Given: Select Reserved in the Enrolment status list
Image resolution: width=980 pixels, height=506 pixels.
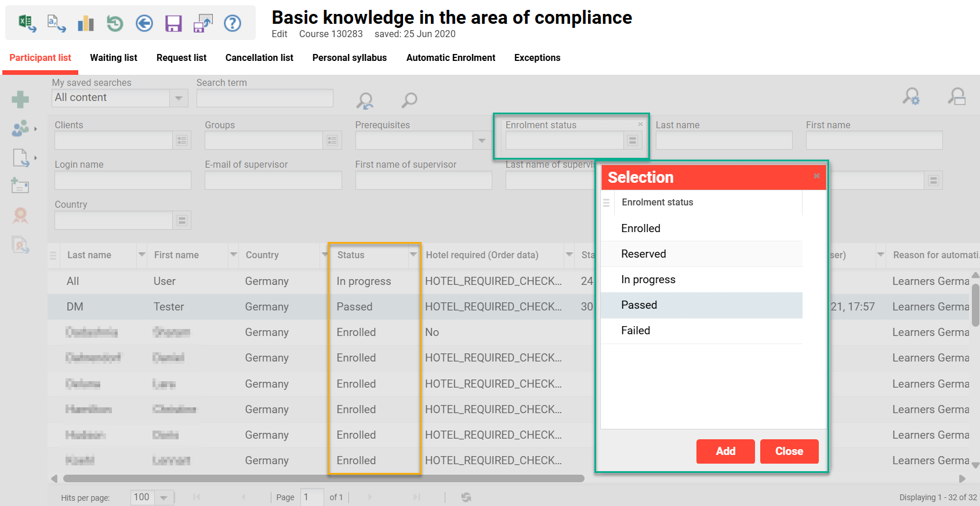Looking at the screenshot, I should (x=644, y=254).
